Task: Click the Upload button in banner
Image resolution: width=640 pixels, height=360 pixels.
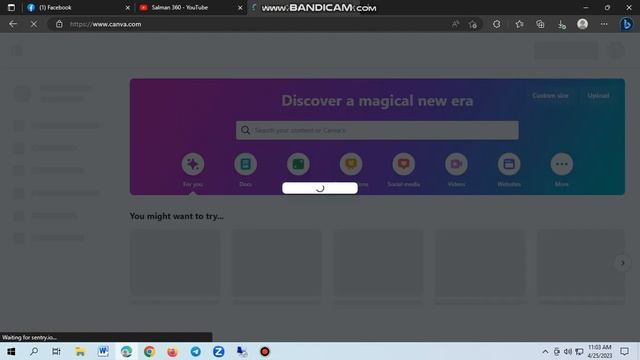Action: [x=598, y=96]
